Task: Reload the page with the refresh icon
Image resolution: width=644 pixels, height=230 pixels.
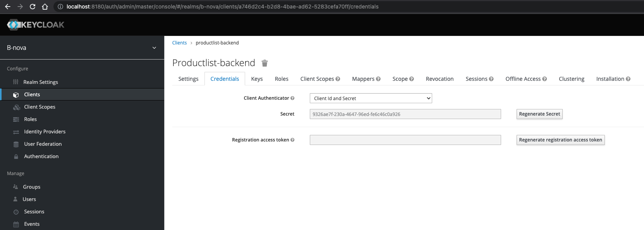Action: (33, 7)
